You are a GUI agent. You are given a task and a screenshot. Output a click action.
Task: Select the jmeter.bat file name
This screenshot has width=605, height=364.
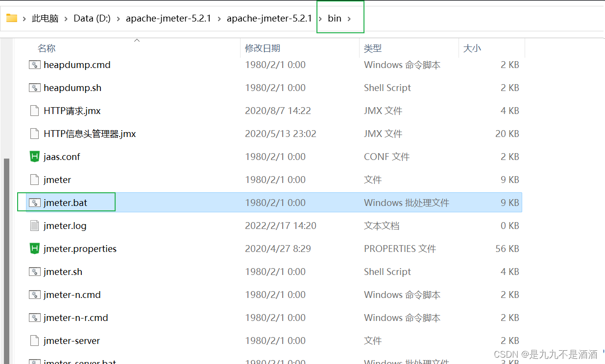coord(65,203)
